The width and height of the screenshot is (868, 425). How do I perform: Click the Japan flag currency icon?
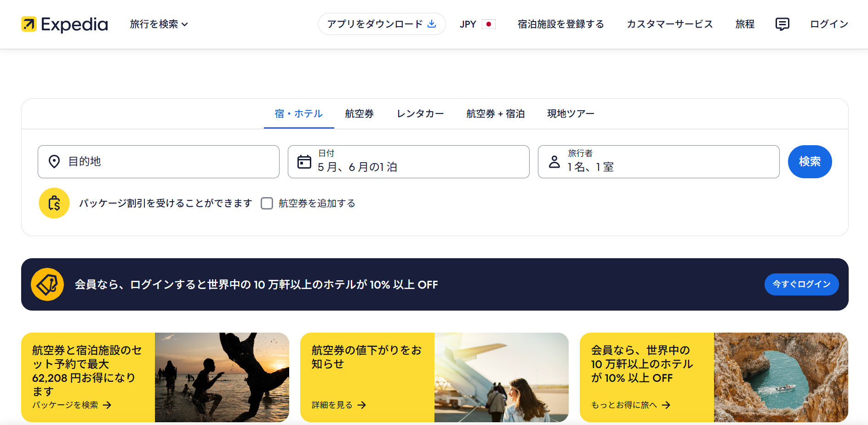click(x=488, y=24)
